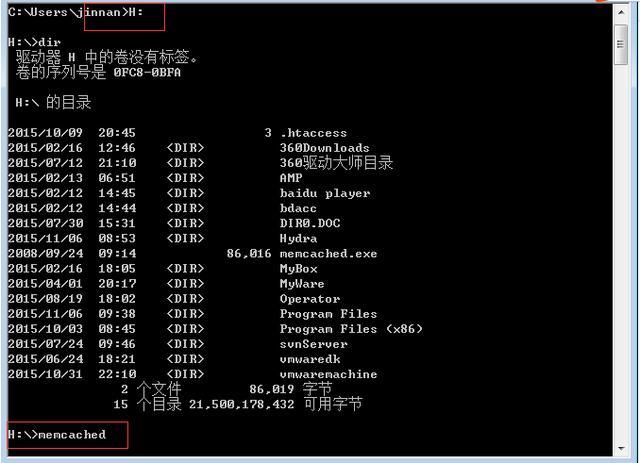640x463 pixels.
Task: Click the H: drive command in first line
Action: click(136, 12)
